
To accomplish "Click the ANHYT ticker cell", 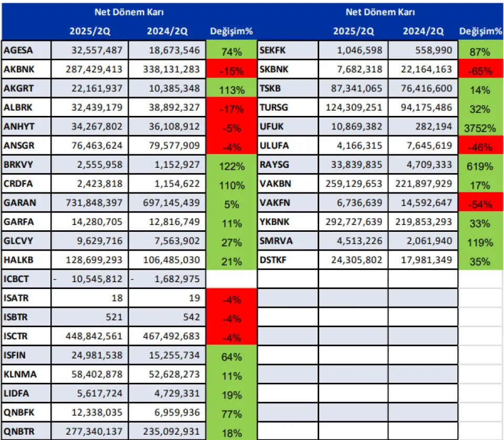I will [26, 126].
